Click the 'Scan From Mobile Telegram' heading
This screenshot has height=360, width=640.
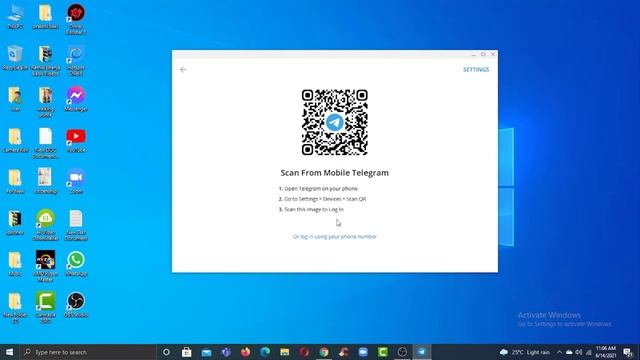click(x=335, y=173)
